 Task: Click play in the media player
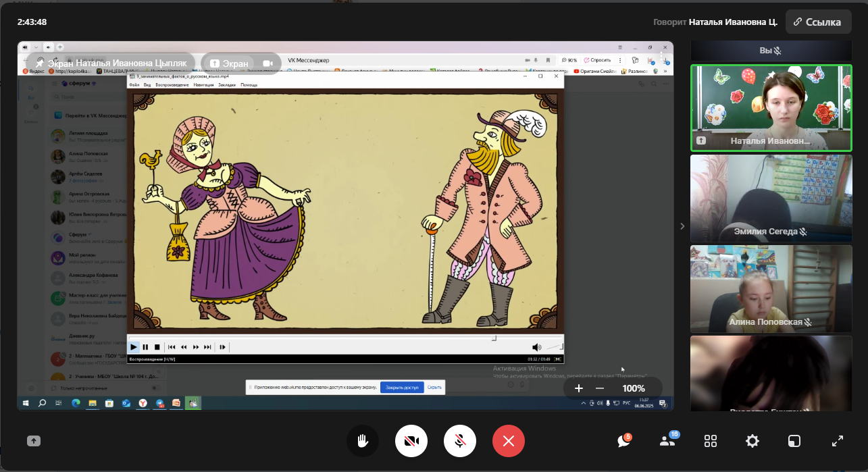134,347
